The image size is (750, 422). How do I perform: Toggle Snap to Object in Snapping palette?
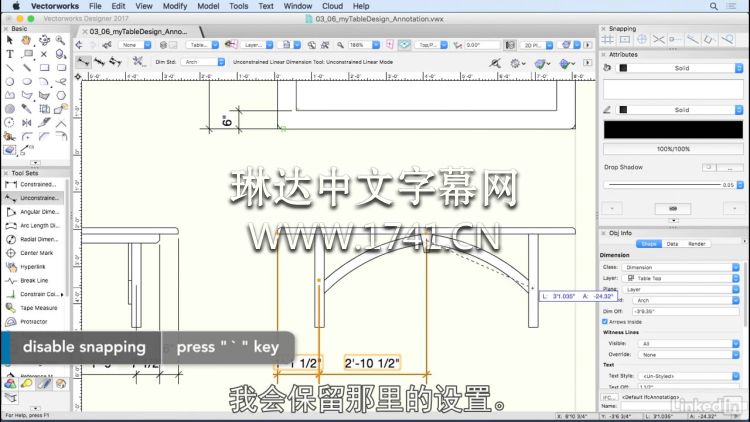point(625,39)
